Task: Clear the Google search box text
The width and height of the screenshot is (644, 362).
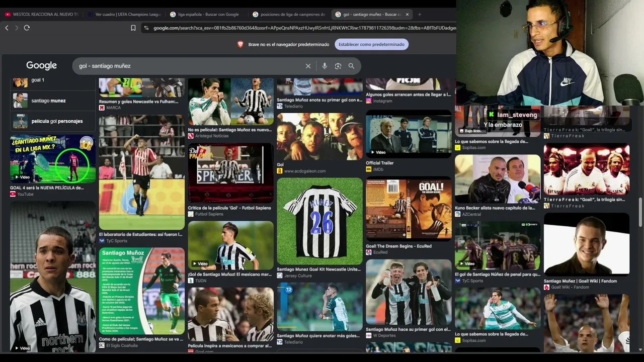Action: (308, 66)
